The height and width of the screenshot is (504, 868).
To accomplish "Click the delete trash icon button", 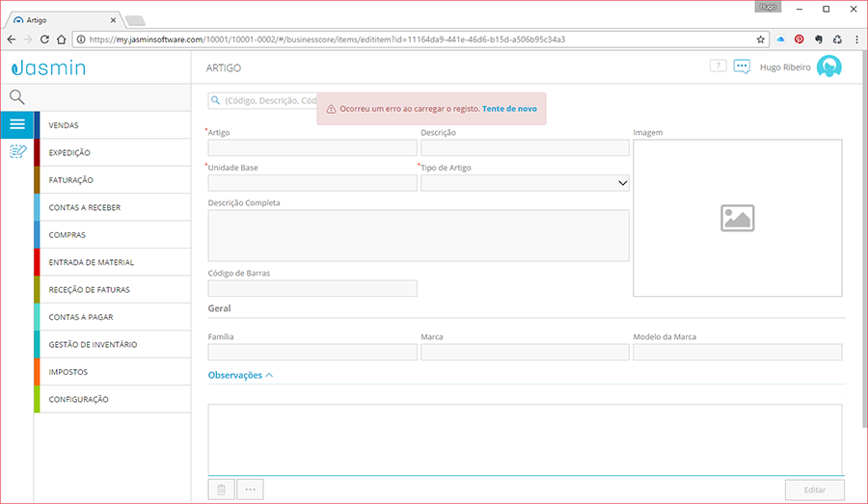I will coord(222,490).
